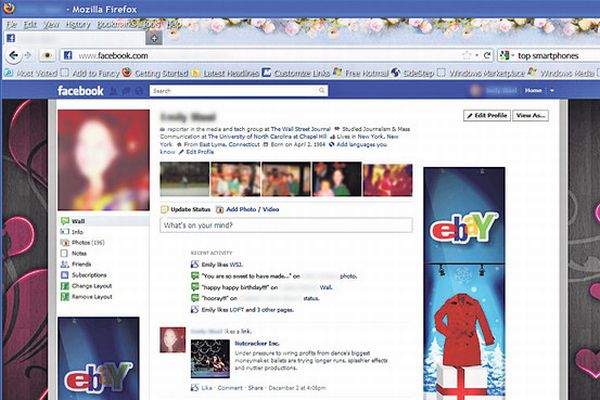Open messages icon in Facebook bar
600x400 pixels.
click(126, 91)
